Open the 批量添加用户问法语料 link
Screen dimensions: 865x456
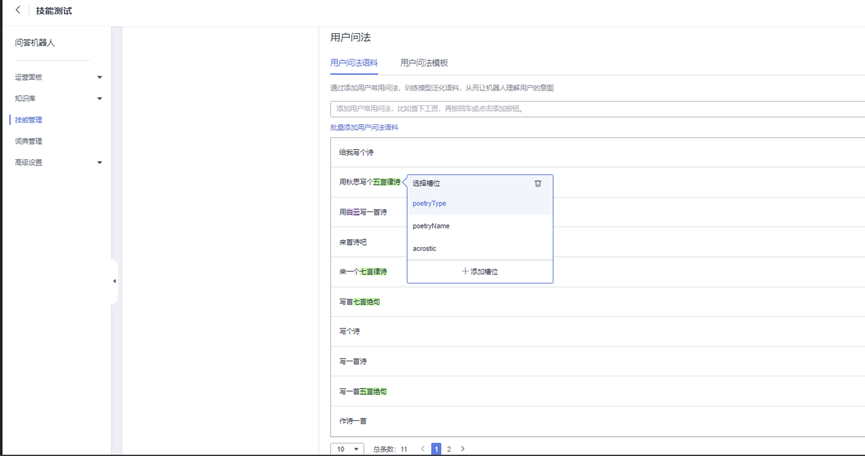364,127
